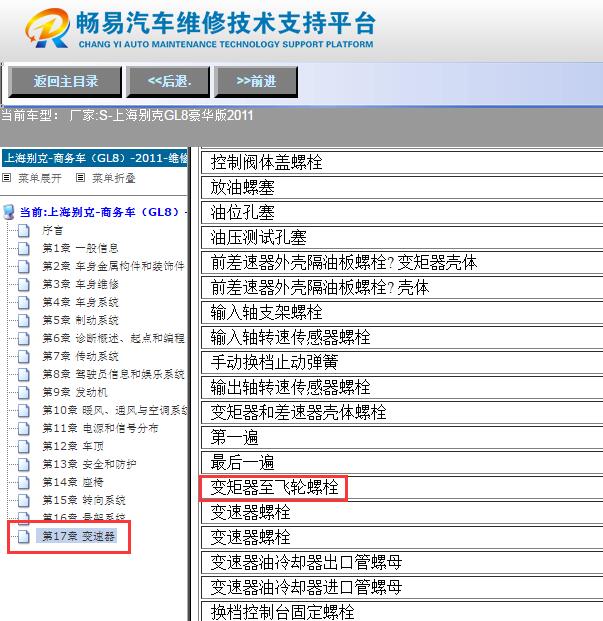Click page icon next to 第17章 变速器
The height and width of the screenshot is (621, 603).
pos(24,536)
